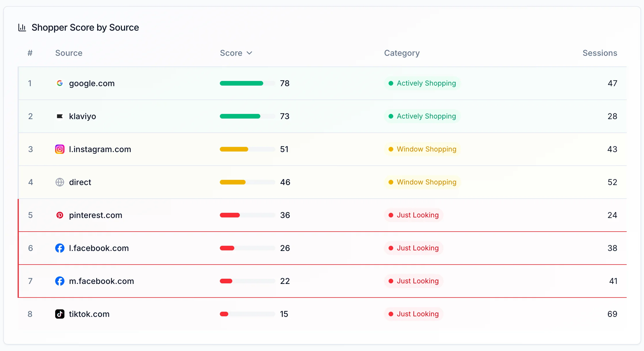Viewport: 644px width, 351px height.
Task: Click the globe icon beside direct traffic
Action: (60, 182)
